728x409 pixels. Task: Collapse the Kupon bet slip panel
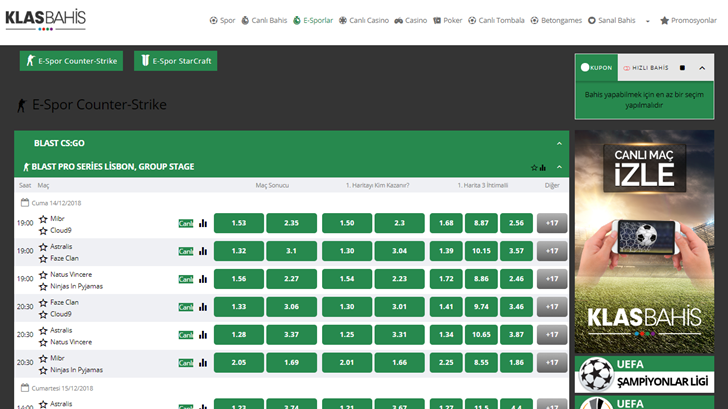702,68
